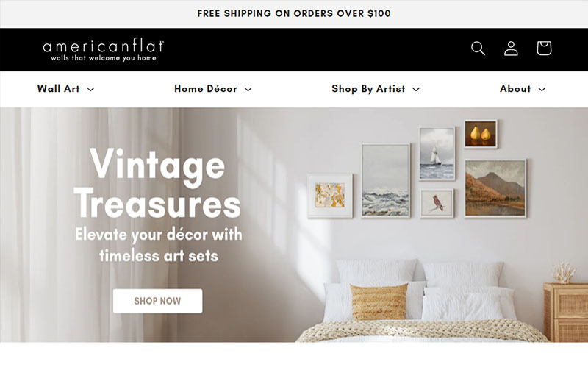
Task: Click the americanflat logo
Action: pos(104,50)
